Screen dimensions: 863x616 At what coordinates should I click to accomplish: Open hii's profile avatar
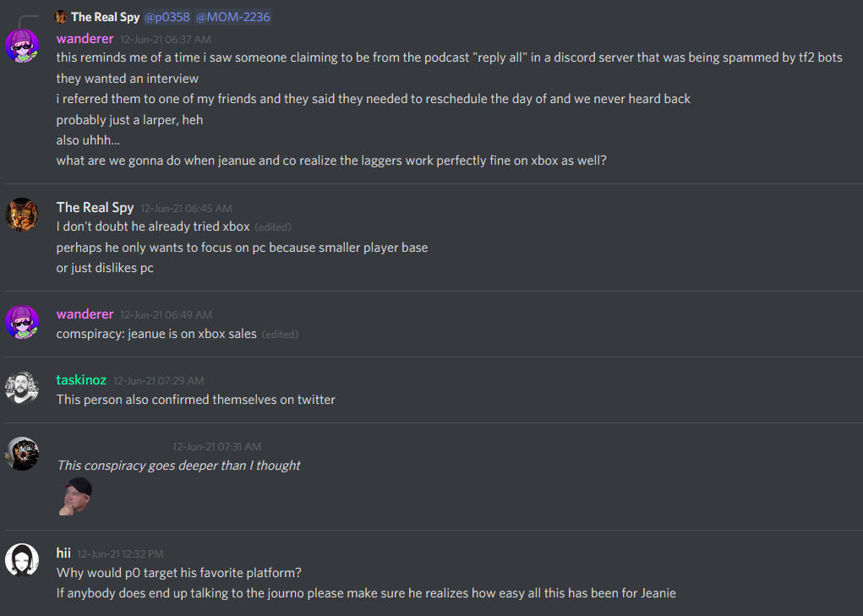pos(22,560)
